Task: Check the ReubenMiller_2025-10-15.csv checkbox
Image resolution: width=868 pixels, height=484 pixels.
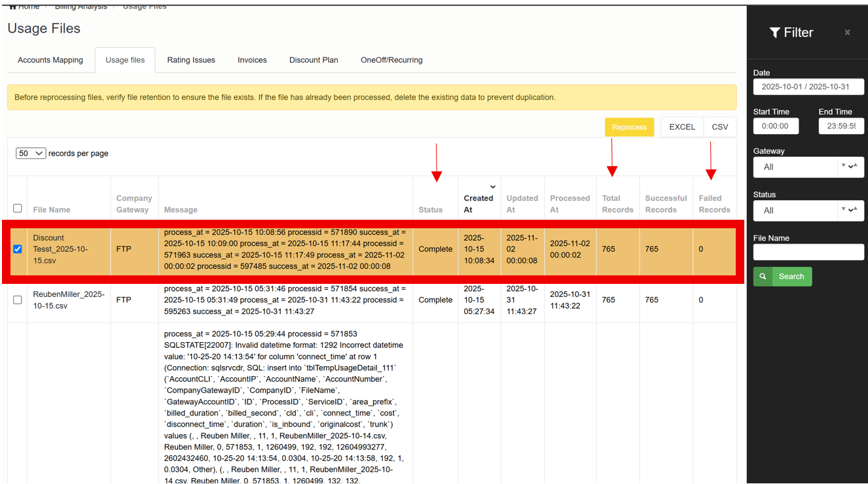Action: (x=18, y=300)
